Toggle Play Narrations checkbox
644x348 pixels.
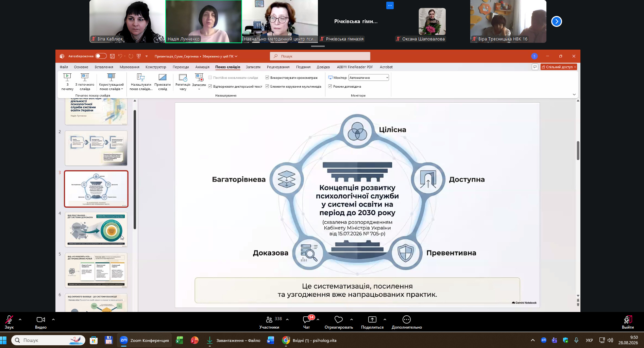pos(210,86)
